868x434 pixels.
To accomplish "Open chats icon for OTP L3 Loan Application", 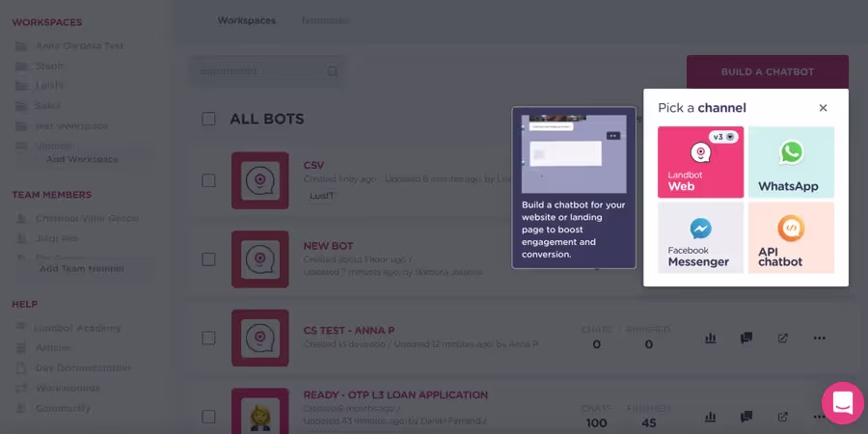I will (x=746, y=417).
